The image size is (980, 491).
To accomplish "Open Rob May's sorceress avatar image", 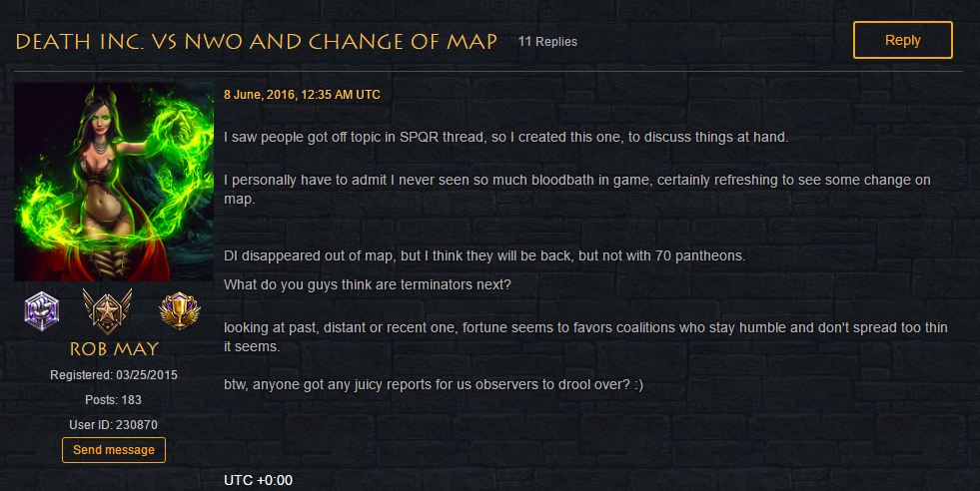I will tap(114, 182).
